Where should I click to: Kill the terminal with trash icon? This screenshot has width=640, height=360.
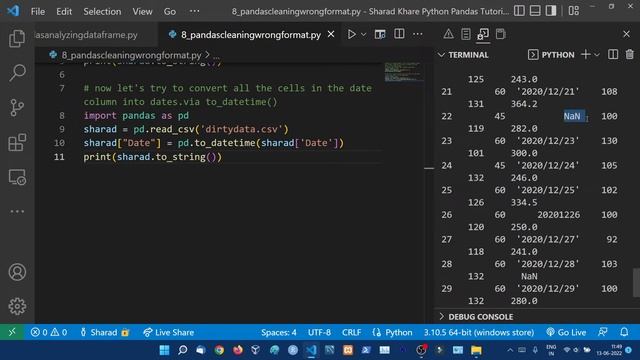[x=630, y=54]
